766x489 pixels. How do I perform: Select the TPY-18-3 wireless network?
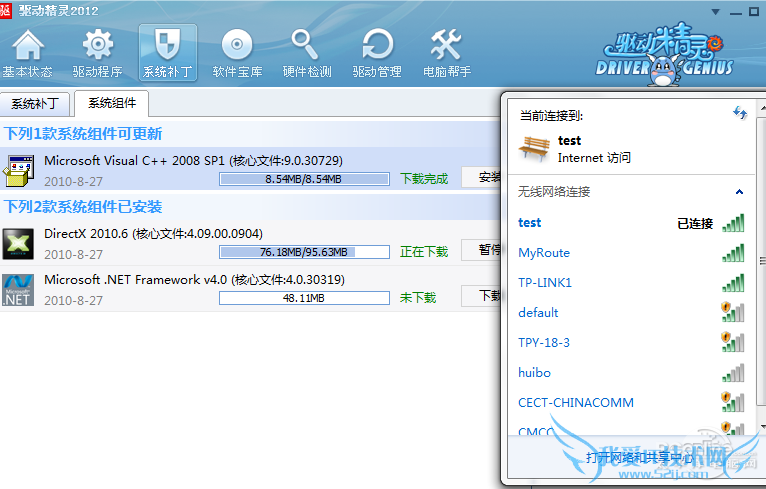click(631, 342)
